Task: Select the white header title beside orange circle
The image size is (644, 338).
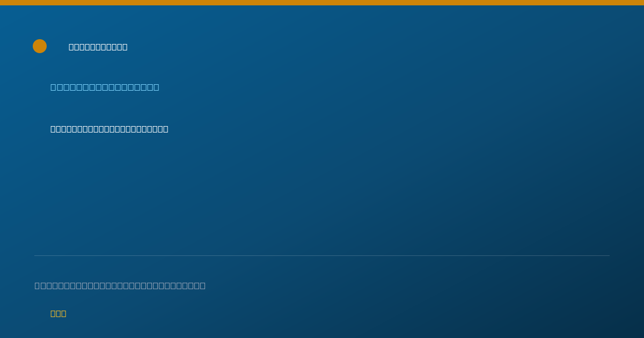Action: [98, 47]
